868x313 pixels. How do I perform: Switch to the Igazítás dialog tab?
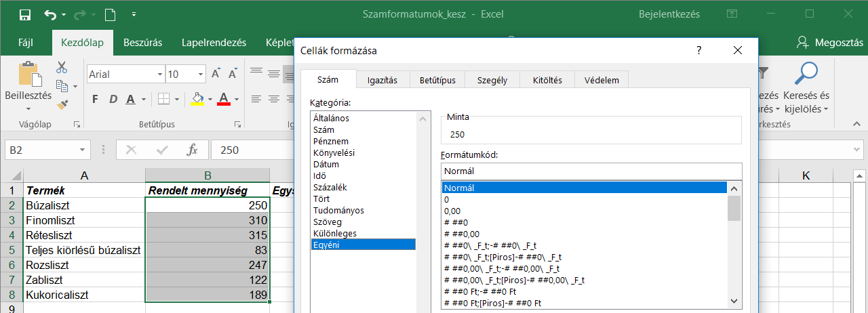click(382, 80)
